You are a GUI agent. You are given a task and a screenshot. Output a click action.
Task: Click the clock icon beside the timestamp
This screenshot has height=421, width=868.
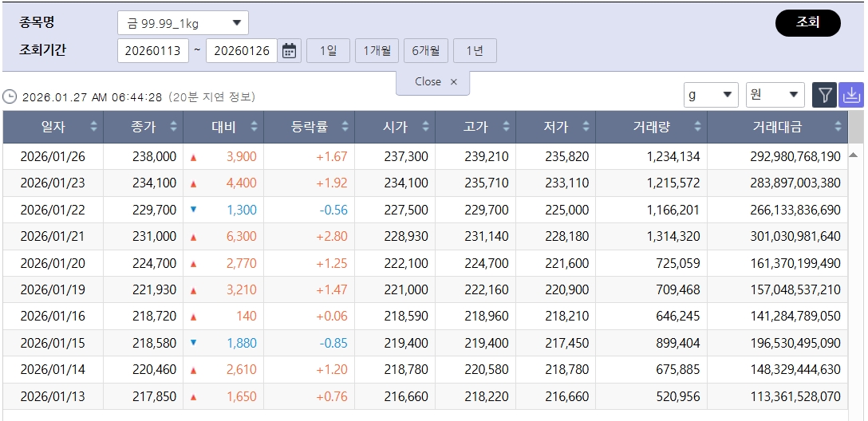10,96
